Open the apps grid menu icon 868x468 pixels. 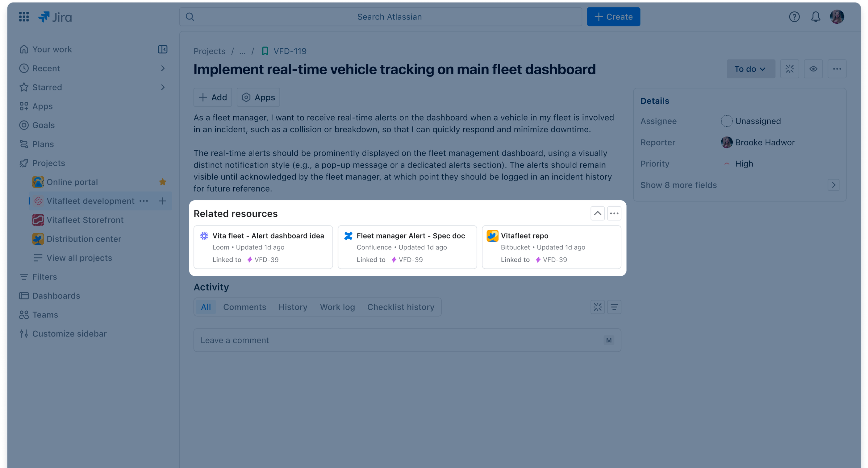coord(24,17)
